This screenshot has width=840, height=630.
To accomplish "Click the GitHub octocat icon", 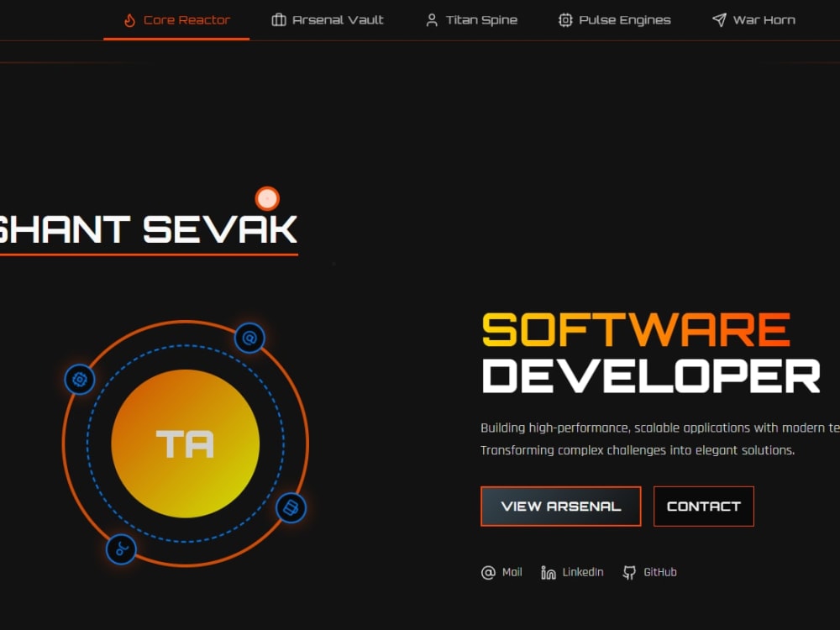I will pyautogui.click(x=629, y=573).
